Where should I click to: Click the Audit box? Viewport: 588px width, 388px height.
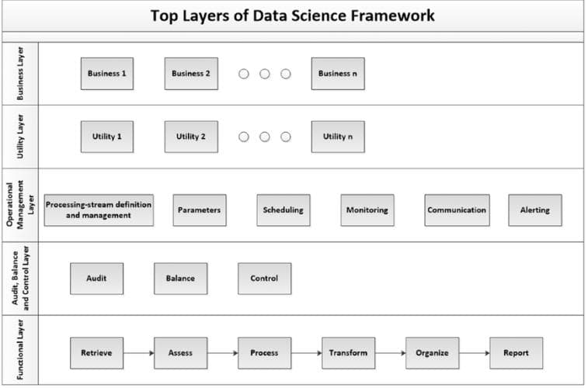point(96,279)
